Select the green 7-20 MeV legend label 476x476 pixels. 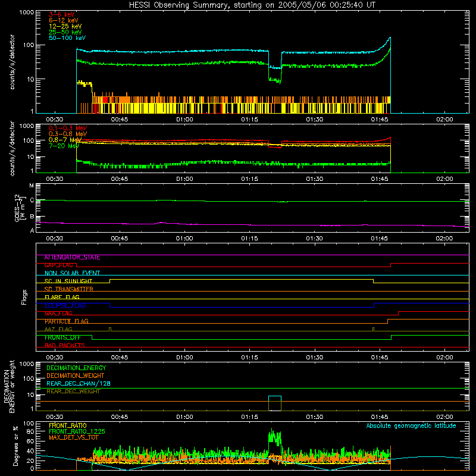coord(64,146)
